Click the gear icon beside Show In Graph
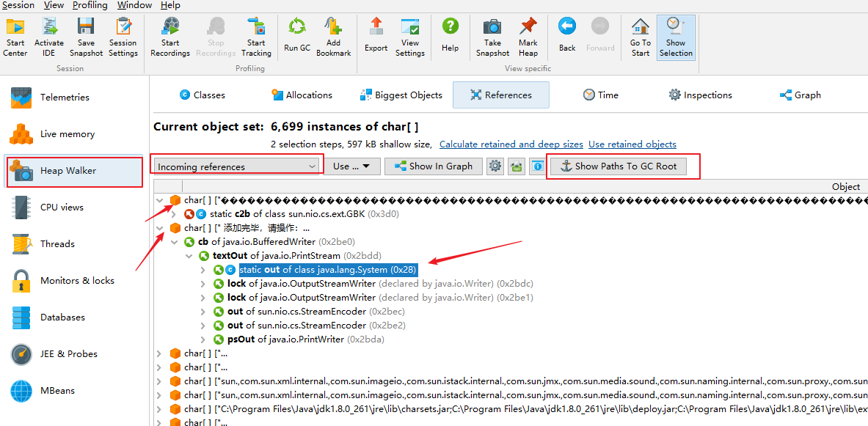Viewport: 868px width, 426px height. tap(495, 166)
